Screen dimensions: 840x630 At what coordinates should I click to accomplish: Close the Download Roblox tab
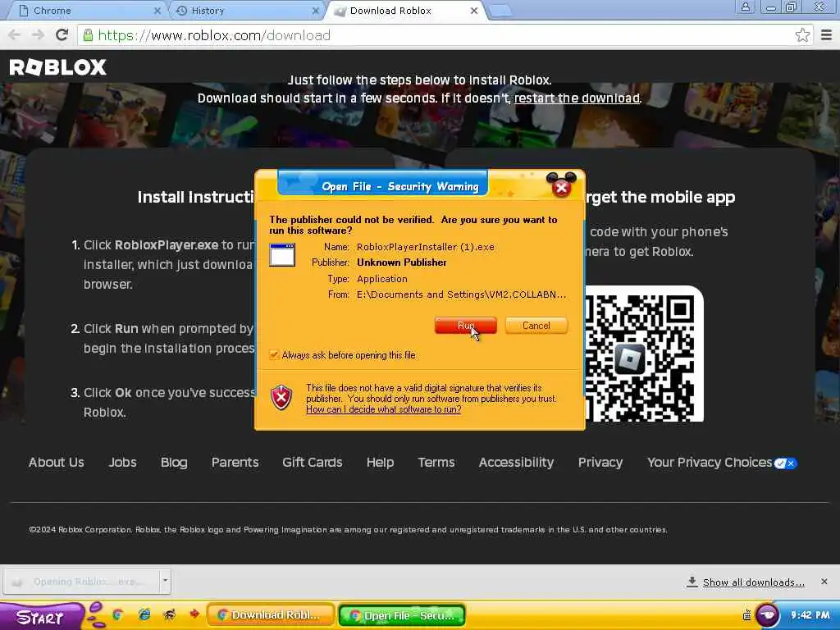coord(474,11)
